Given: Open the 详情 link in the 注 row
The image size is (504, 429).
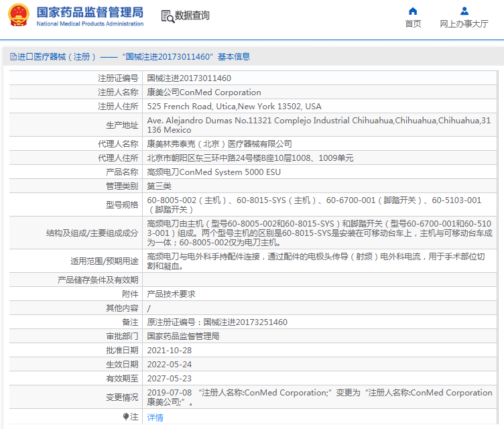Looking at the screenshot, I should point(155,417).
